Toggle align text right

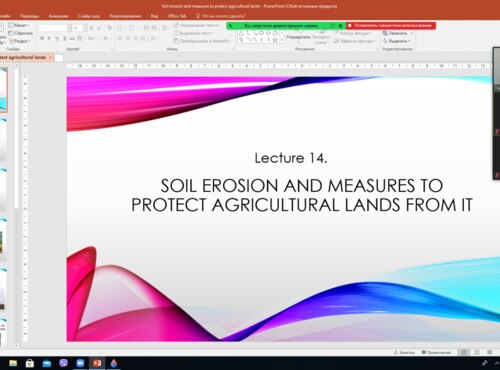tap(135, 38)
